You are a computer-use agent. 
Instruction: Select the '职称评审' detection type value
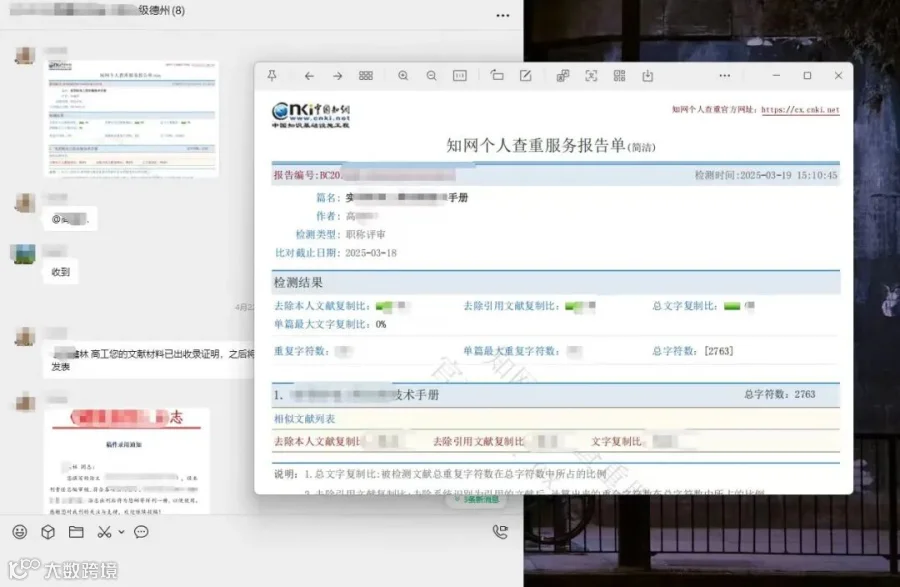click(x=366, y=234)
